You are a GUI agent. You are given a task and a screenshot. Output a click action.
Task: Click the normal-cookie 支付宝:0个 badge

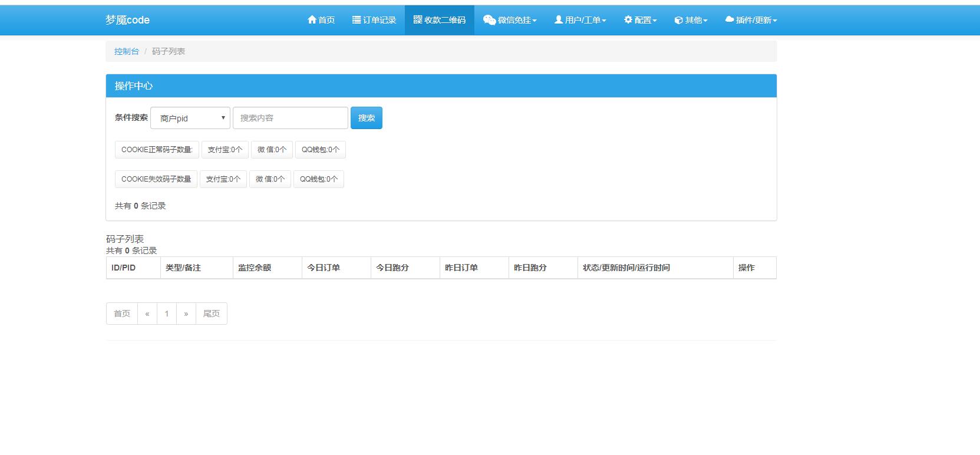(225, 150)
